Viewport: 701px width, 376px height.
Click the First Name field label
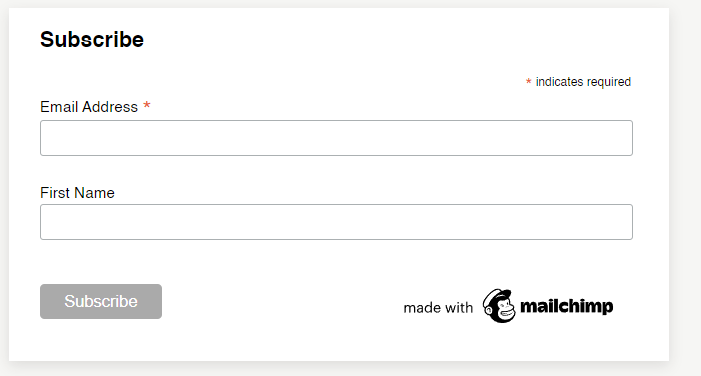[x=77, y=193]
